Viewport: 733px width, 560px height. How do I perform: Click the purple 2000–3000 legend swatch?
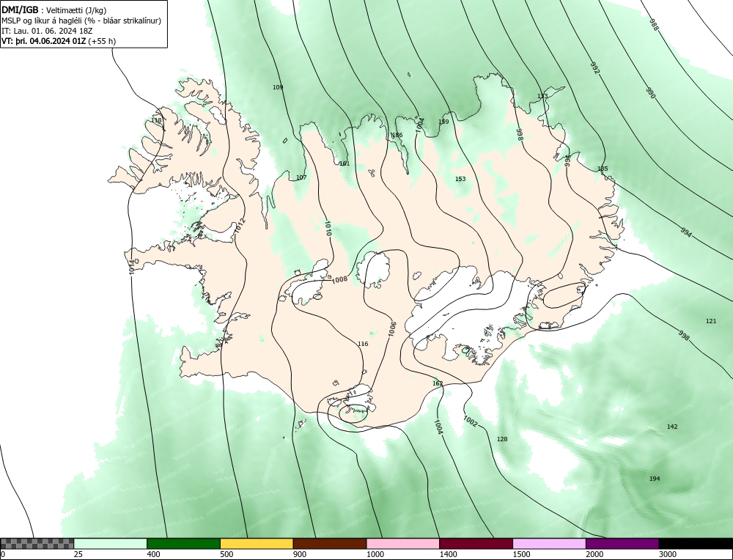click(622, 543)
